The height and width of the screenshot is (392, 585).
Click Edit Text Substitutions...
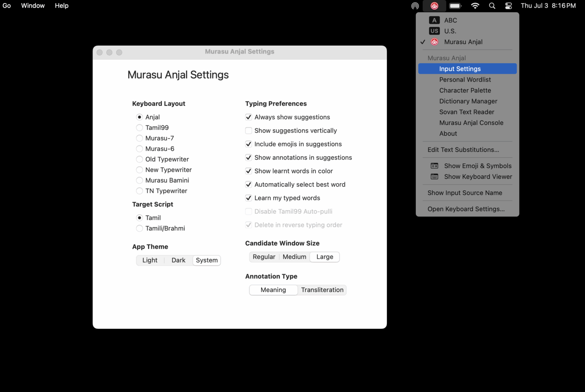pyautogui.click(x=463, y=150)
